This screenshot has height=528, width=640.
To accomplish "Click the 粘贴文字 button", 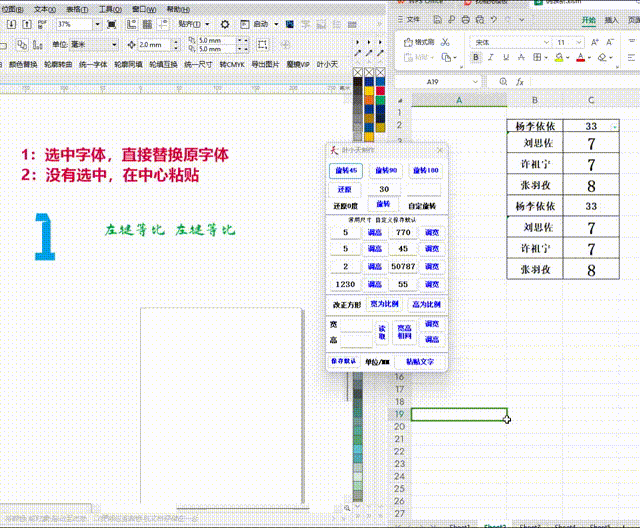I will 420,362.
